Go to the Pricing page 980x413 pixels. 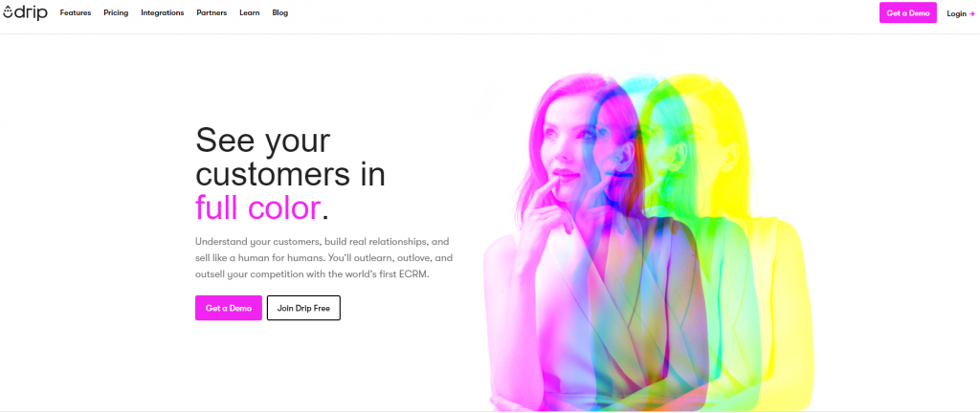pos(116,13)
